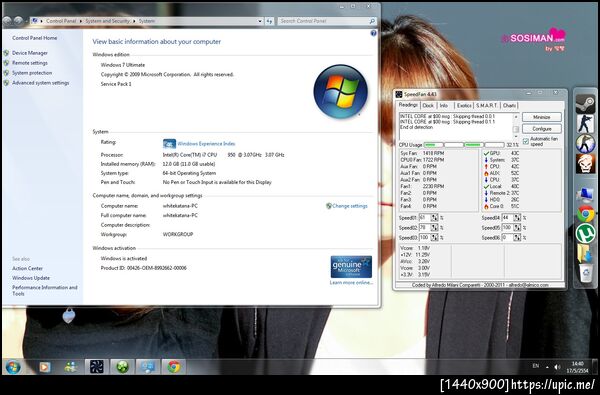Open the Windows Experience Index link

[x=206, y=144]
